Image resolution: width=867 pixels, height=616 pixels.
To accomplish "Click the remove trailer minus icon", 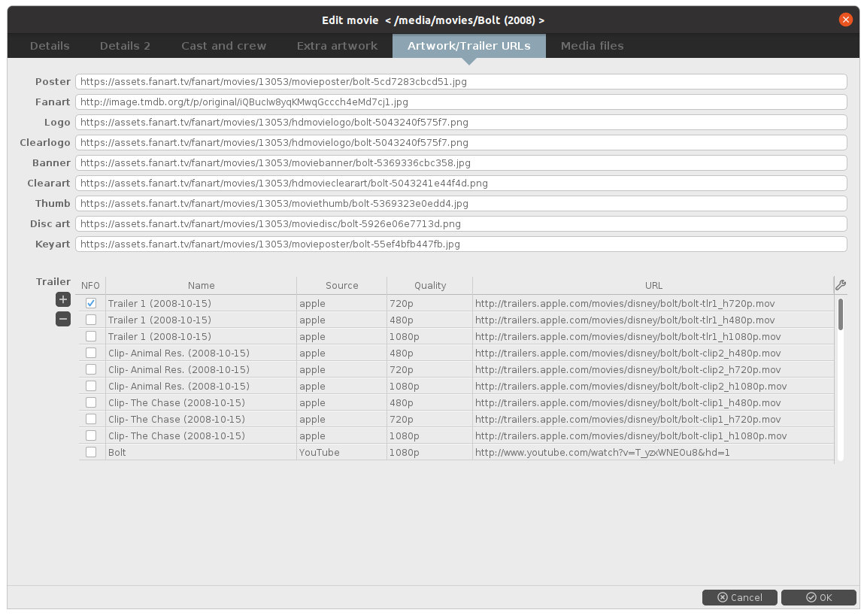I will tap(63, 319).
